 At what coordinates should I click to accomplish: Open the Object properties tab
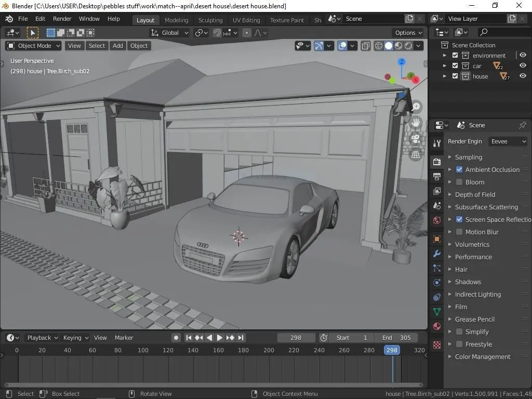point(437,239)
